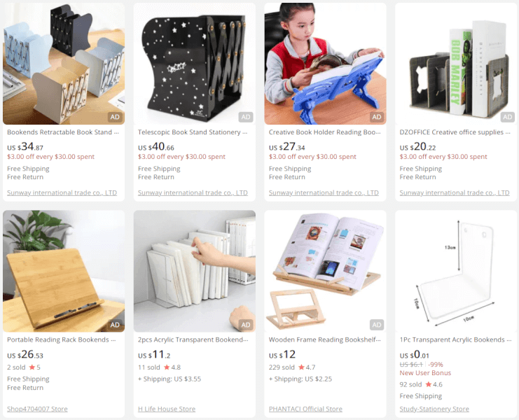The image size is (519, 420).
Task: View transparent acrylic bookend dimension image
Action: 456,271
